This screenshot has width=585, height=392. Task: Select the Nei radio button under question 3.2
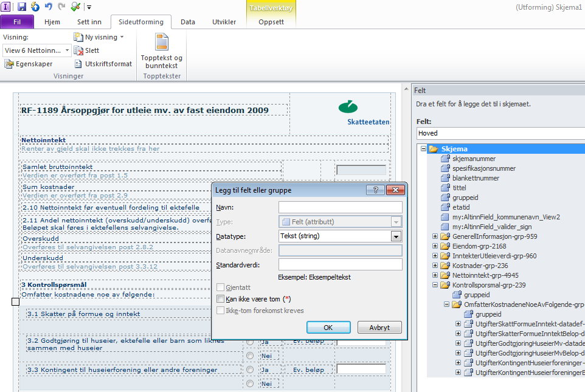(250, 356)
